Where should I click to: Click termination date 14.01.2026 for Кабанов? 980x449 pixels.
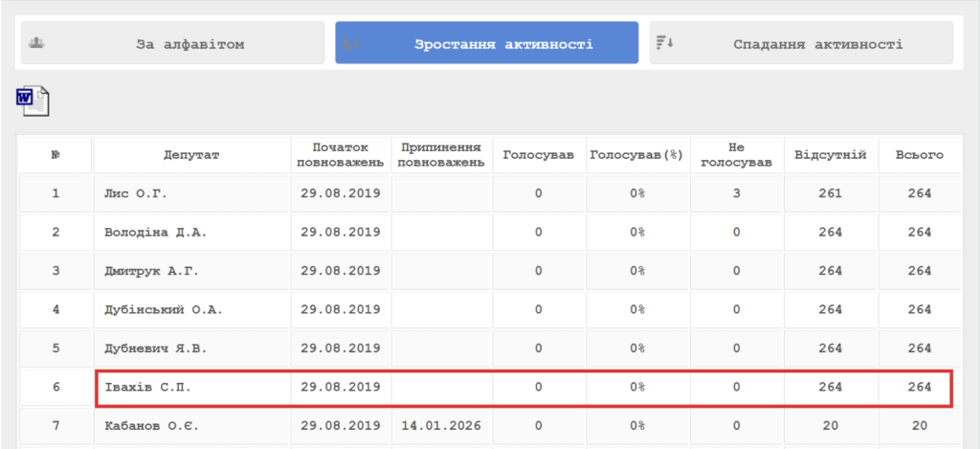pyautogui.click(x=441, y=426)
